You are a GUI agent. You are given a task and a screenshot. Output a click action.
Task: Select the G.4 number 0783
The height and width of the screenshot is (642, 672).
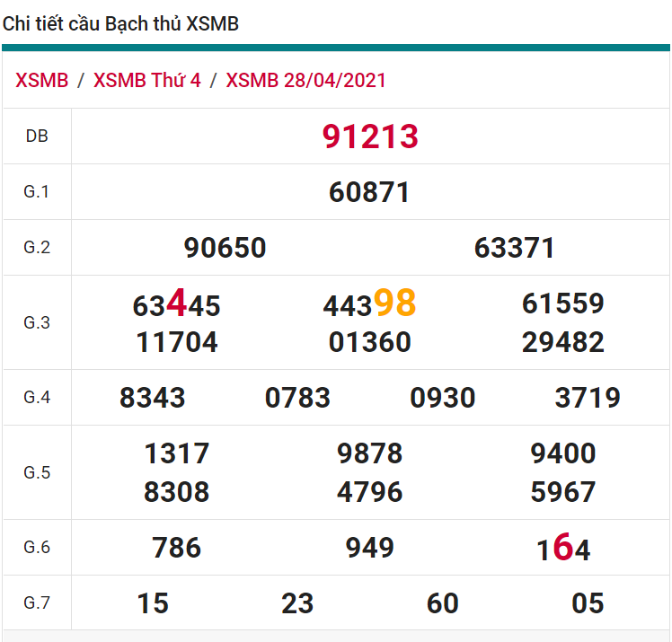[x=297, y=397]
